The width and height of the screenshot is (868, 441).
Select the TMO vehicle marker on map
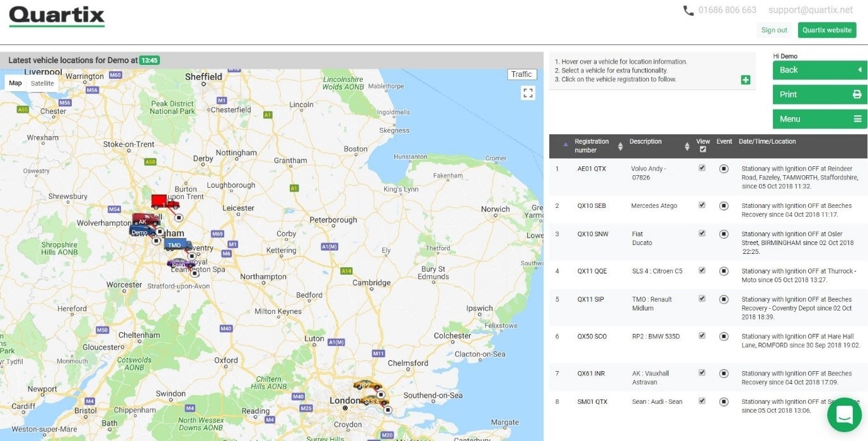tap(176, 245)
